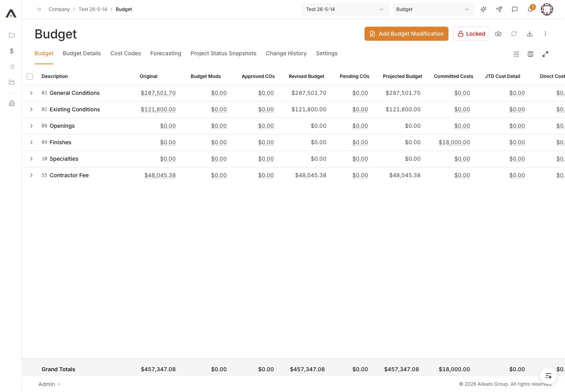Open the Budget tool dropdown
The height and width of the screenshot is (392, 565).
coord(433,9)
